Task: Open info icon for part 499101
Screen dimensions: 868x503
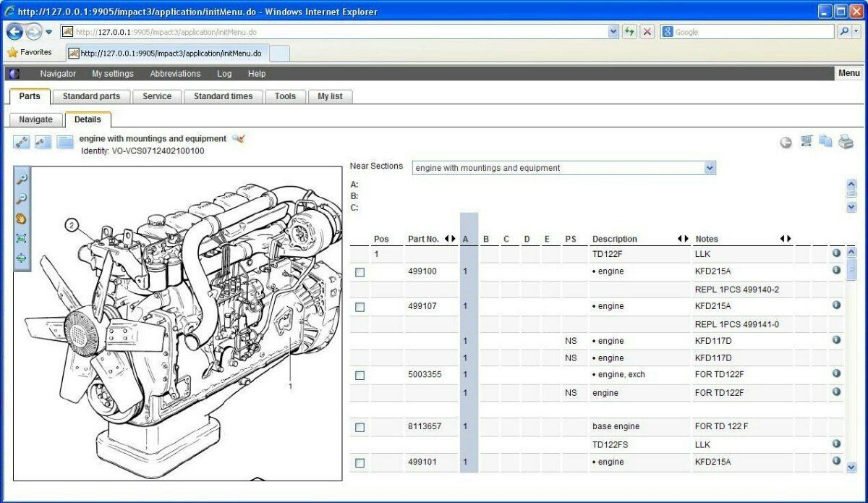Action: (836, 460)
